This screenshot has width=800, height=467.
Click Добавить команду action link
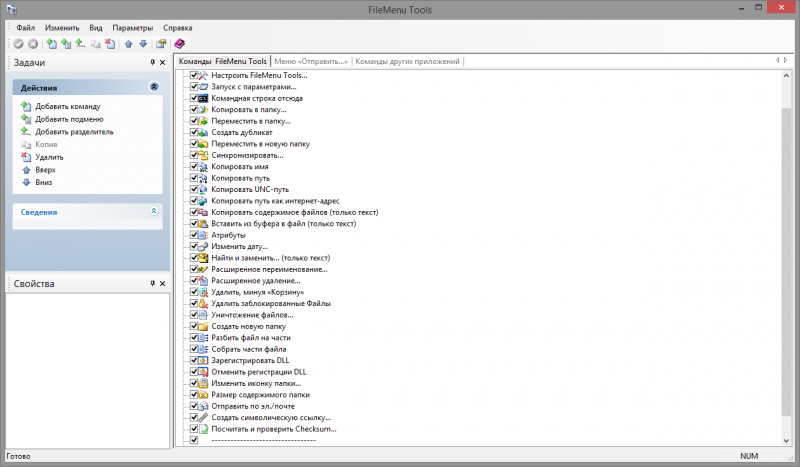pos(68,106)
